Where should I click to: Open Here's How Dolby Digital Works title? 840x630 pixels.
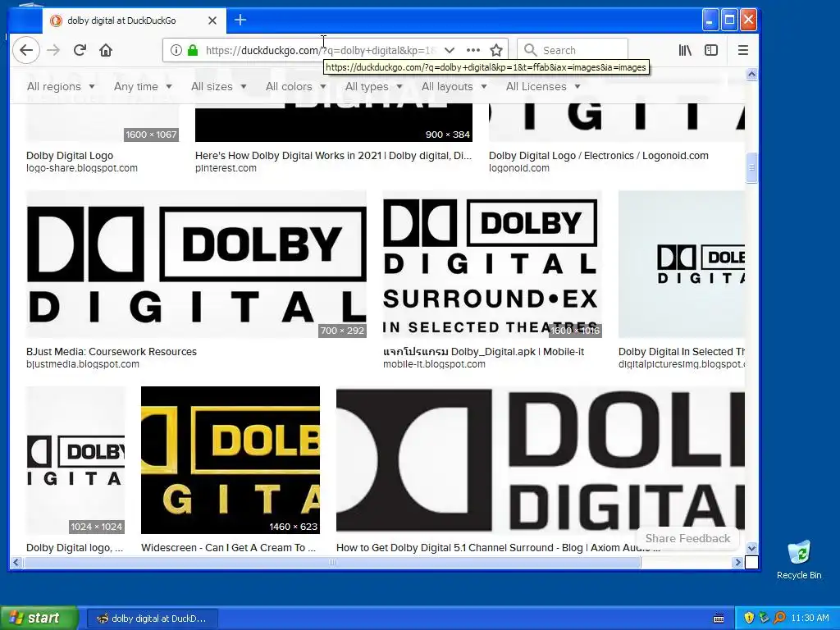click(x=333, y=156)
